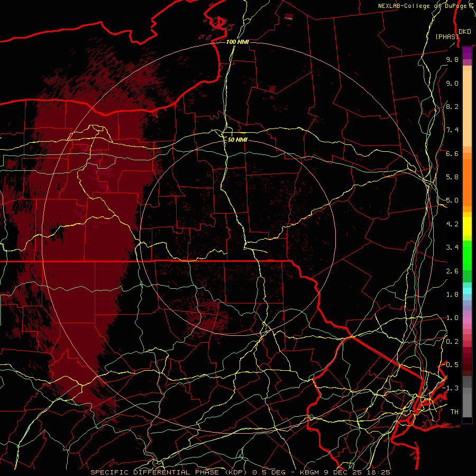This screenshot has height=476, width=476.
Task: Click the cyan segment of the color bar
Action: 467,291
